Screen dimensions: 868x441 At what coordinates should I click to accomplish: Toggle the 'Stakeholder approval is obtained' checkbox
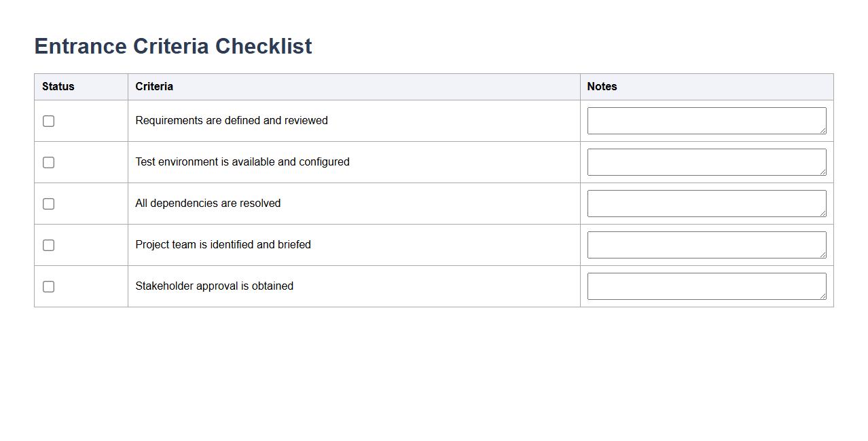[48, 286]
